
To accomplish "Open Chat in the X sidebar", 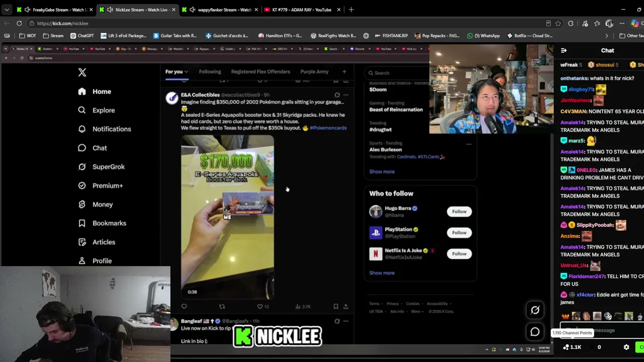I will click(x=92, y=148).
